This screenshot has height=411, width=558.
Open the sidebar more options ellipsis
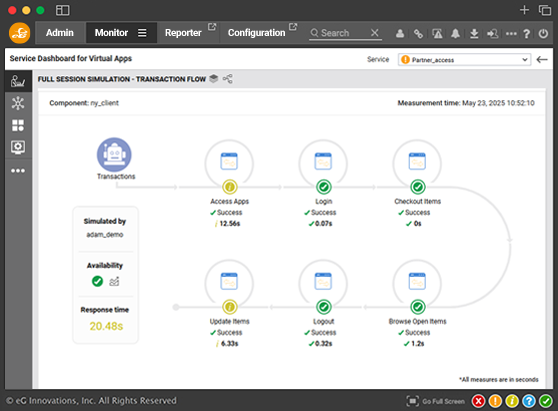point(18,170)
